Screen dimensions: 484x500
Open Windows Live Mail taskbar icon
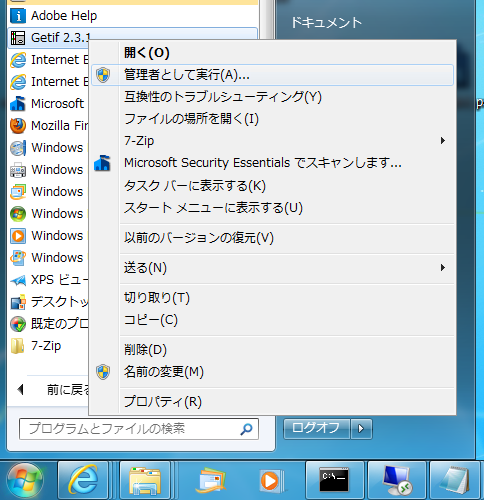pyautogui.click(x=211, y=481)
